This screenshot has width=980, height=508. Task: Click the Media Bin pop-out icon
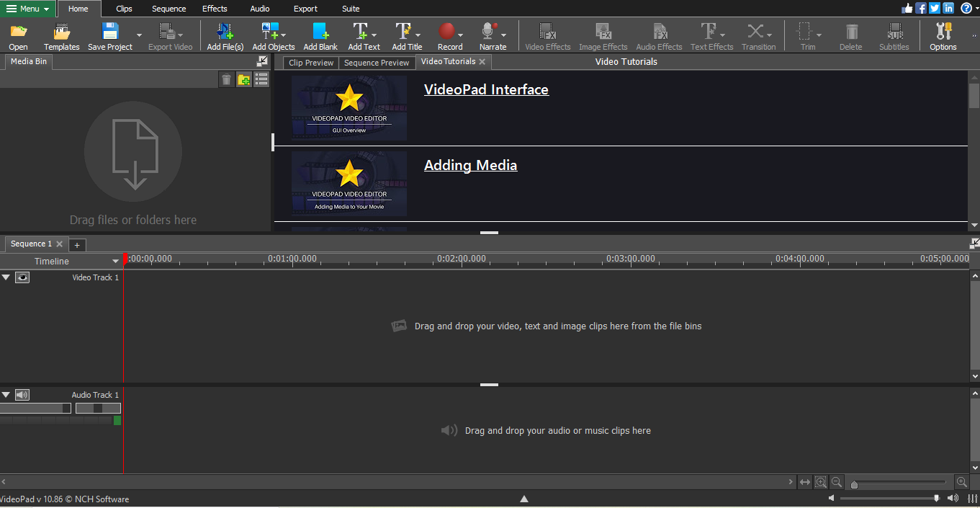coord(262,61)
